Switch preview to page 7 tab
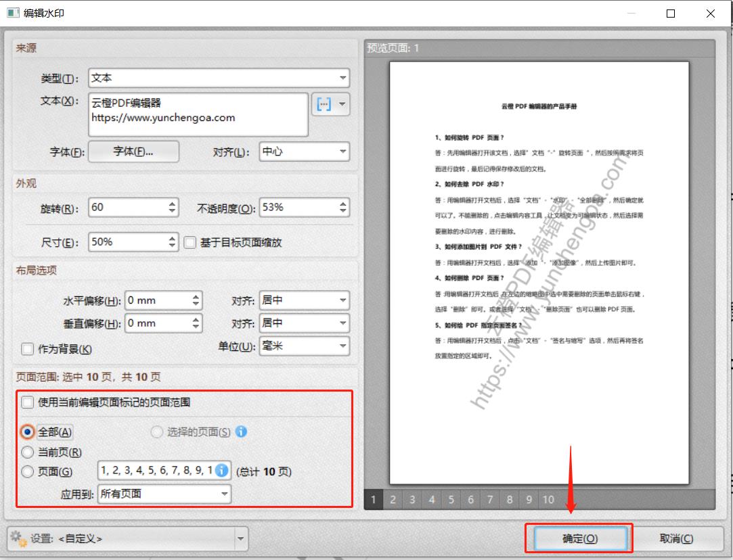Viewport: 733px width, 560px height. click(x=490, y=500)
